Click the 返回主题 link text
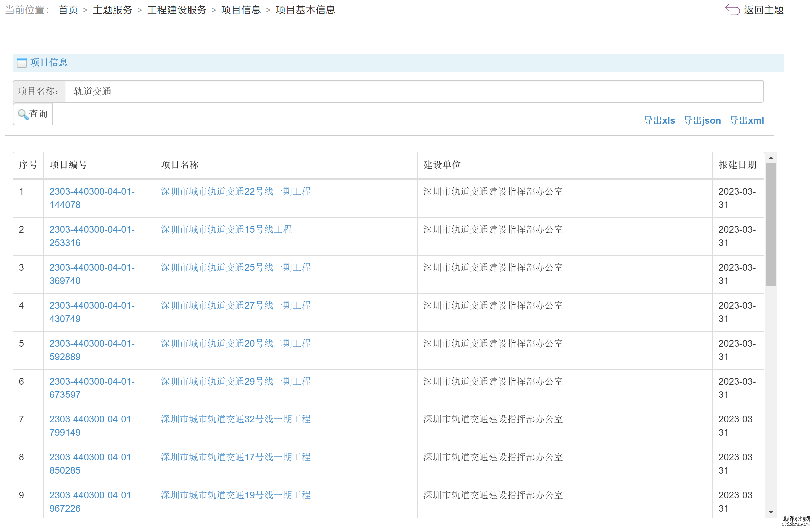This screenshot has height=528, width=812. (x=764, y=10)
